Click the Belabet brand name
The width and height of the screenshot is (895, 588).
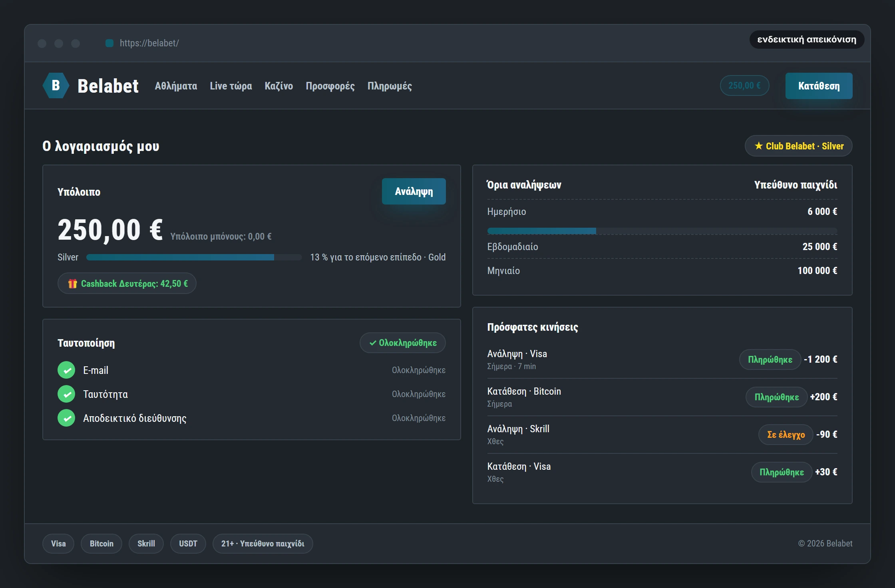(x=108, y=86)
